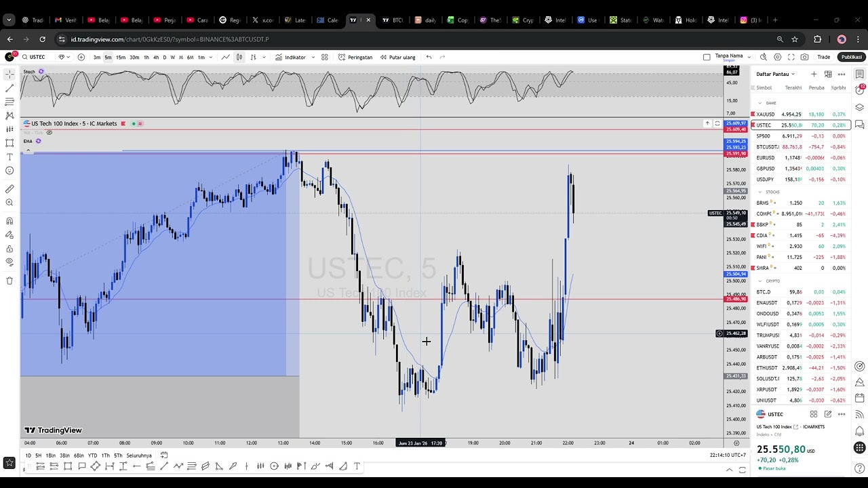Image resolution: width=868 pixels, height=488 pixels.
Task: Enter fullscreen mode
Action: click(x=791, y=57)
